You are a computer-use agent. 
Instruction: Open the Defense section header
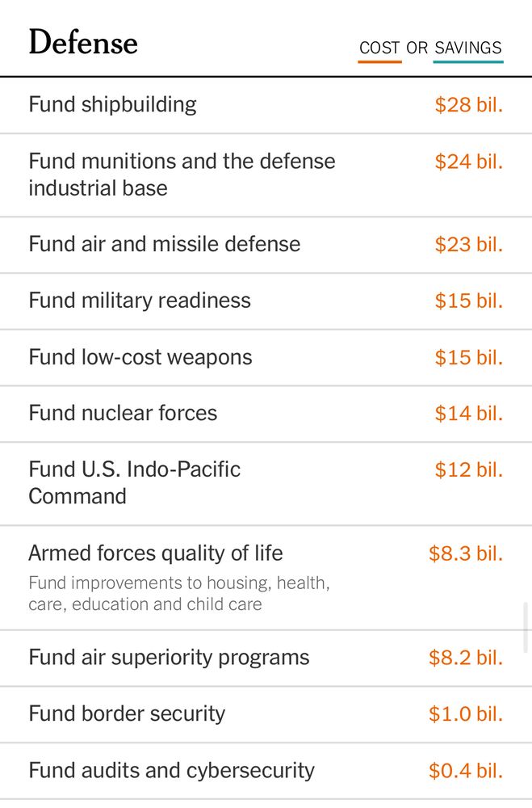(83, 43)
